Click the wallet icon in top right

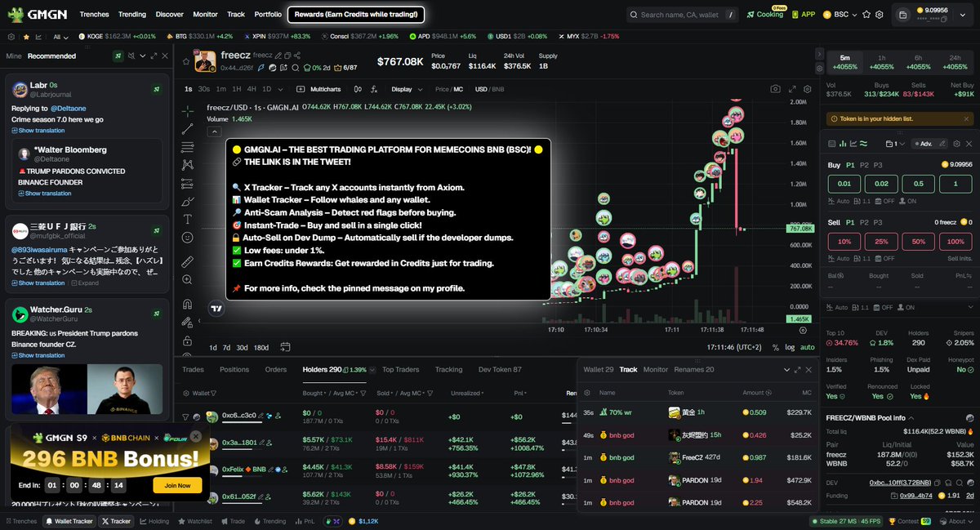pyautogui.click(x=902, y=14)
